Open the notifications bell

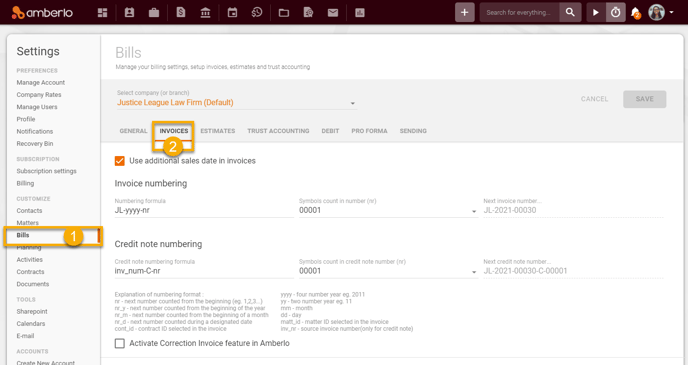[635, 13]
